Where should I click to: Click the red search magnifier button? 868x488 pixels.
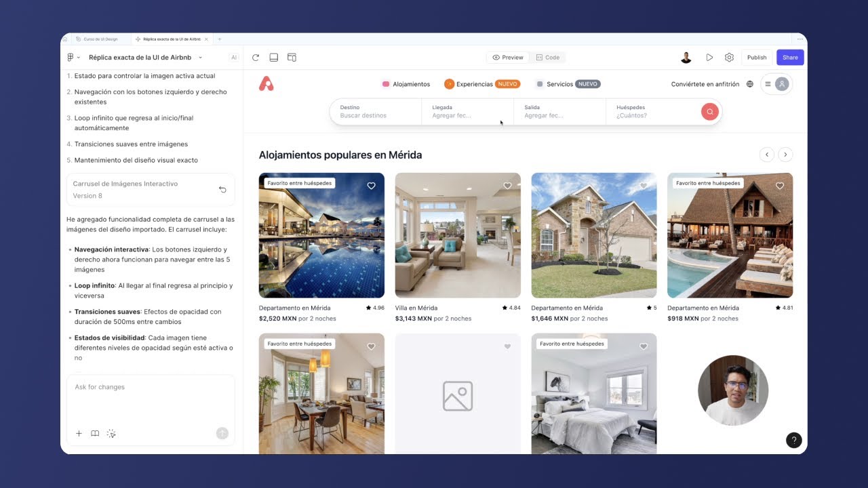pyautogui.click(x=710, y=112)
